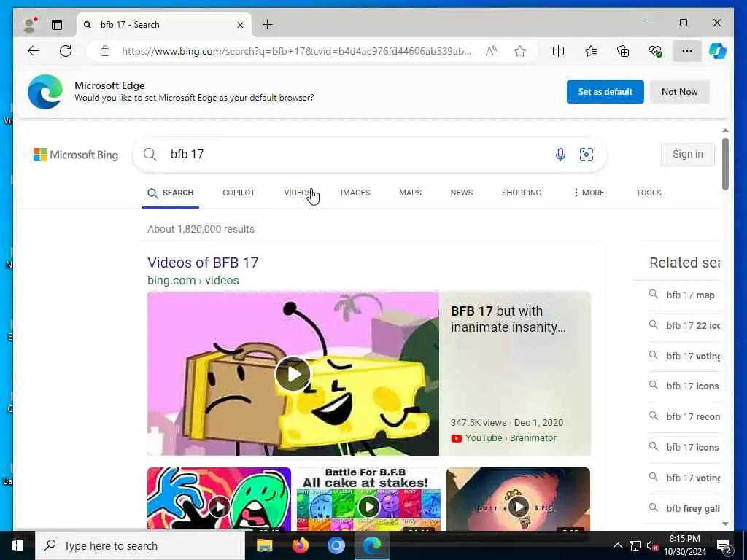This screenshot has width=747, height=560.
Task: Open 'BFB 17 but with inanimate insanity' title
Action: (x=508, y=319)
